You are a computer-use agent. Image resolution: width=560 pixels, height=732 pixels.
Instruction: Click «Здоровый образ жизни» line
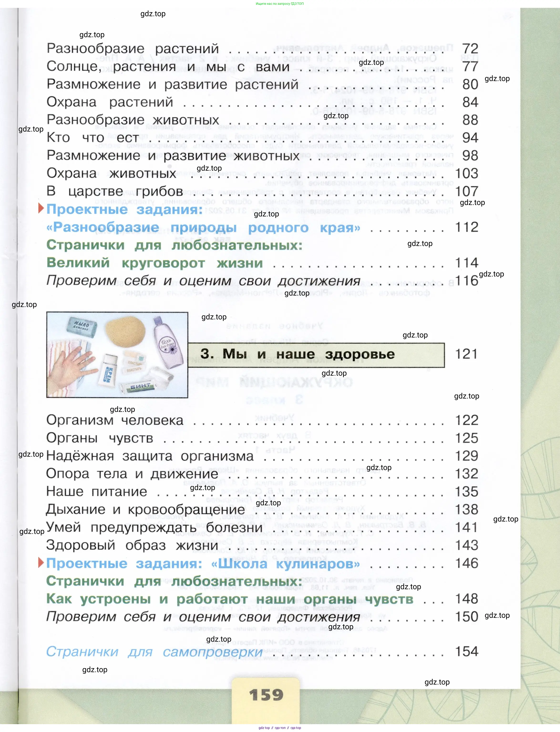click(132, 545)
